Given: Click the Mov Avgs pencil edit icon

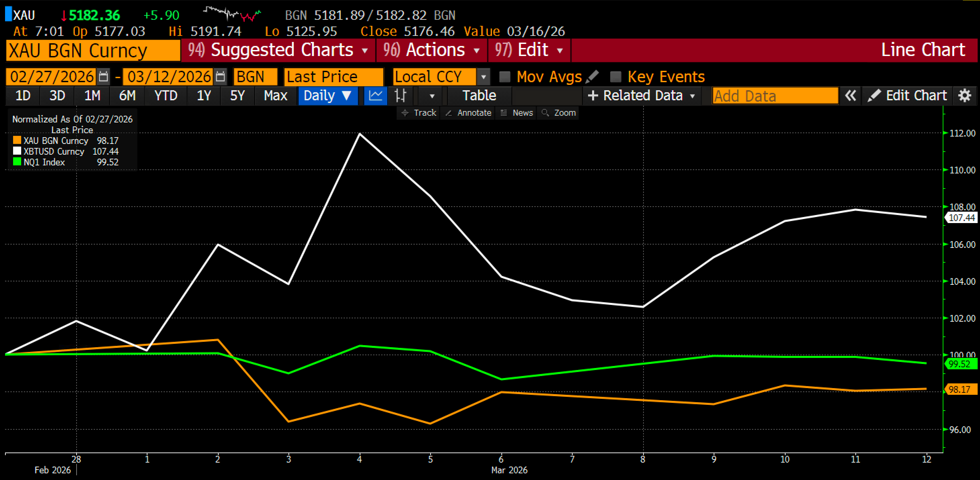Looking at the screenshot, I should coord(592,77).
